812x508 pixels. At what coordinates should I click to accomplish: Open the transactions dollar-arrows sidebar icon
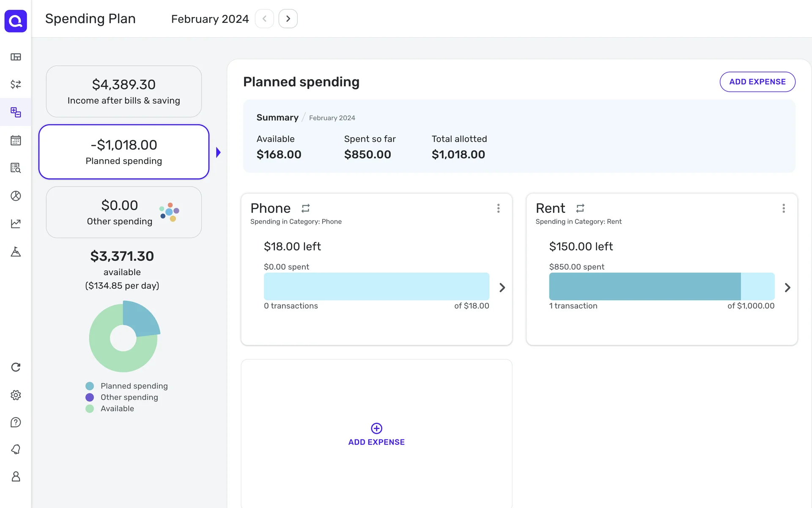click(x=16, y=84)
